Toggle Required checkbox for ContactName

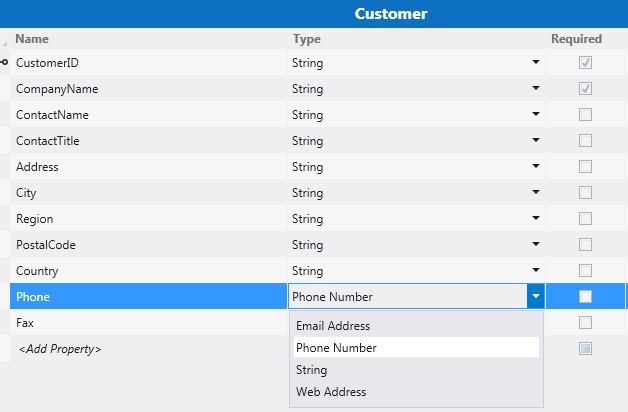(x=585, y=115)
